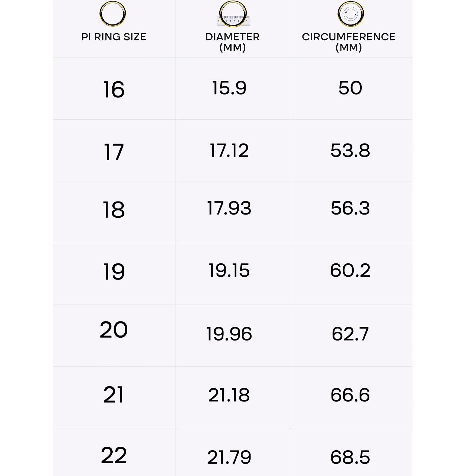
Task: Click the 21.18 diameter value
Action: coord(229,395)
